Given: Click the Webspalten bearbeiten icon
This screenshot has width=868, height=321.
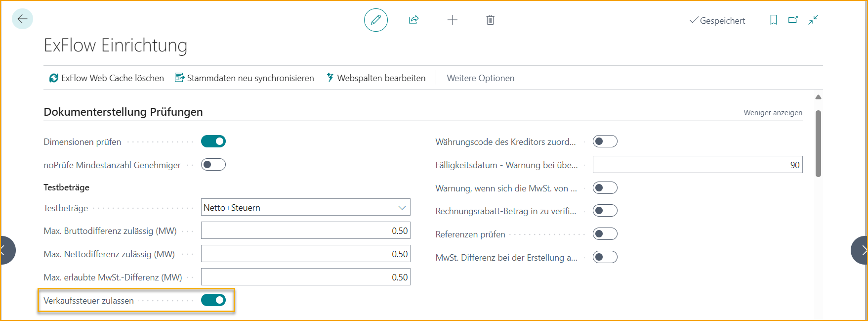Looking at the screenshot, I should click(330, 78).
